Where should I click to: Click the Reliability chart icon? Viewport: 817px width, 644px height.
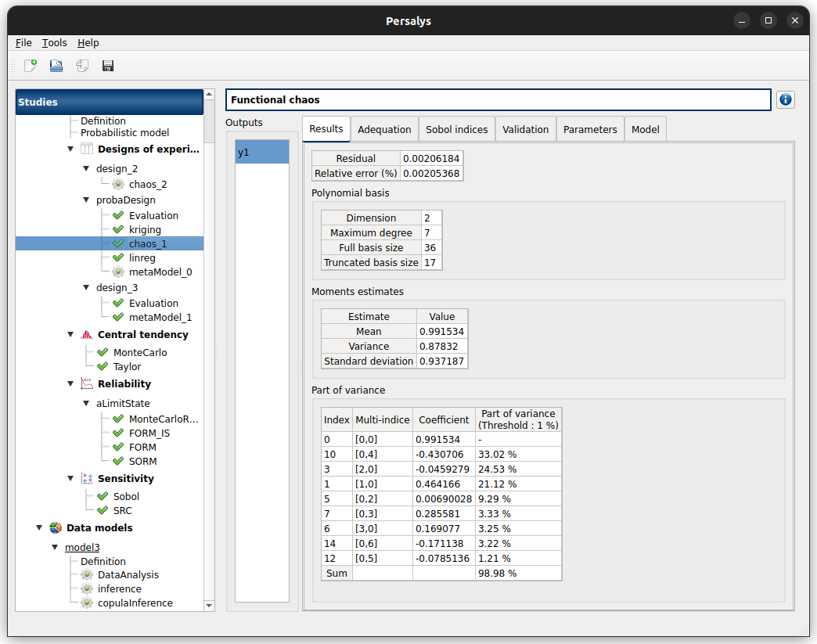(87, 384)
